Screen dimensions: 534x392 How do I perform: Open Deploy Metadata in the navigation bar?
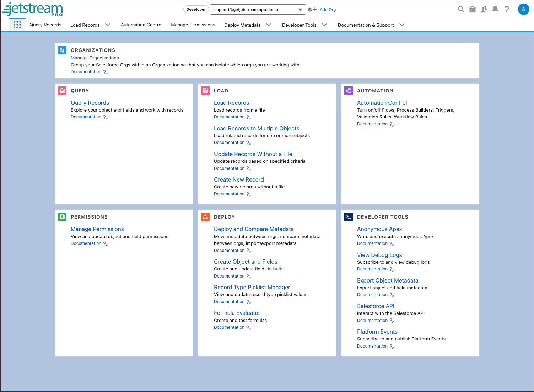click(x=242, y=25)
